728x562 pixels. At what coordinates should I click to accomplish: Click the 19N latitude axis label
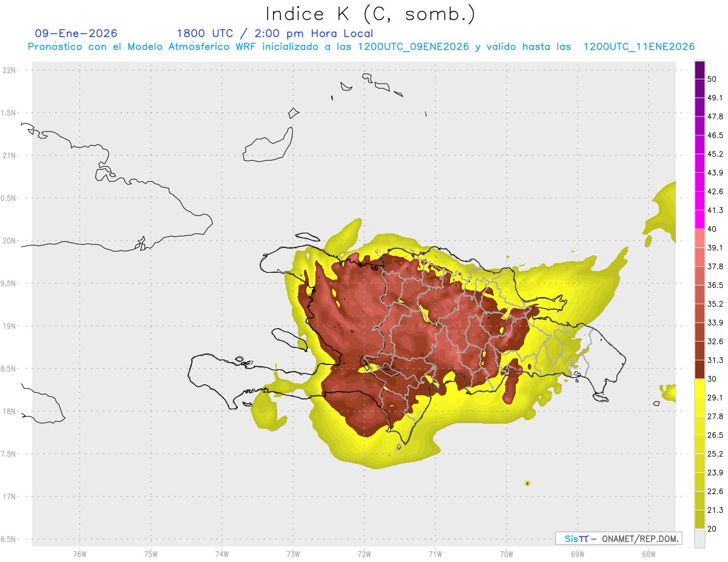coord(9,326)
